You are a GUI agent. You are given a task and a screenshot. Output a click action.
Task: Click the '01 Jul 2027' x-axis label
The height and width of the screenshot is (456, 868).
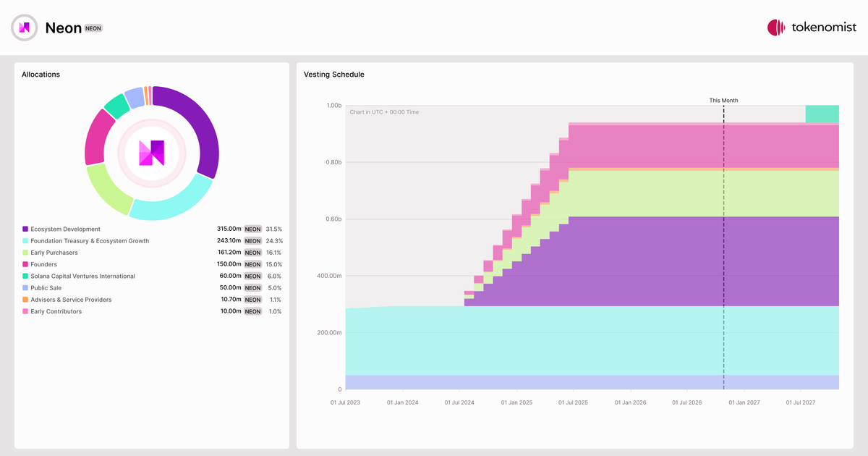(x=801, y=402)
